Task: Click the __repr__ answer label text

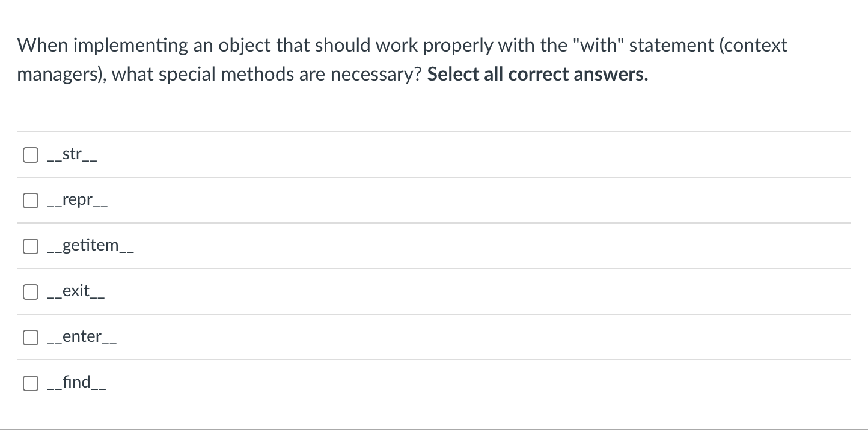Action: coord(78,201)
